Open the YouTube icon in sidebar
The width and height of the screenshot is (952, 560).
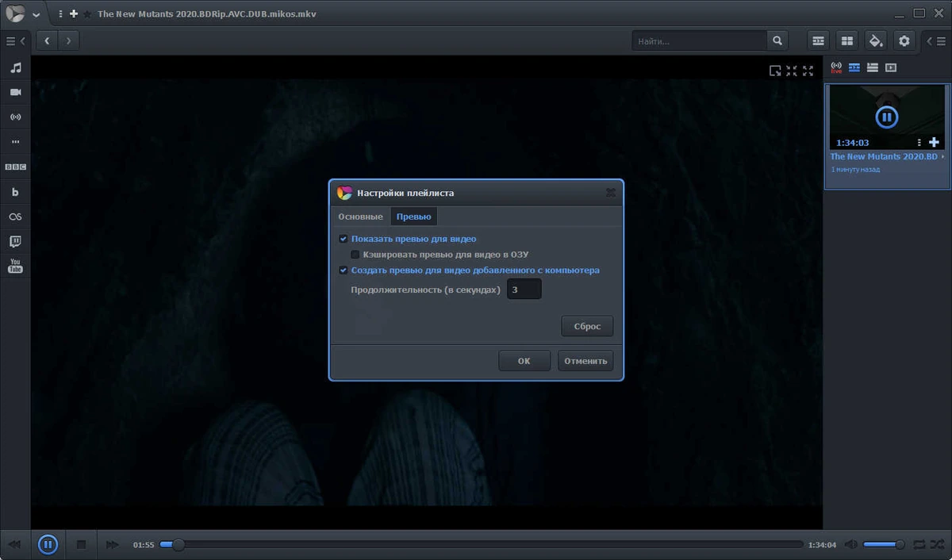point(15,266)
